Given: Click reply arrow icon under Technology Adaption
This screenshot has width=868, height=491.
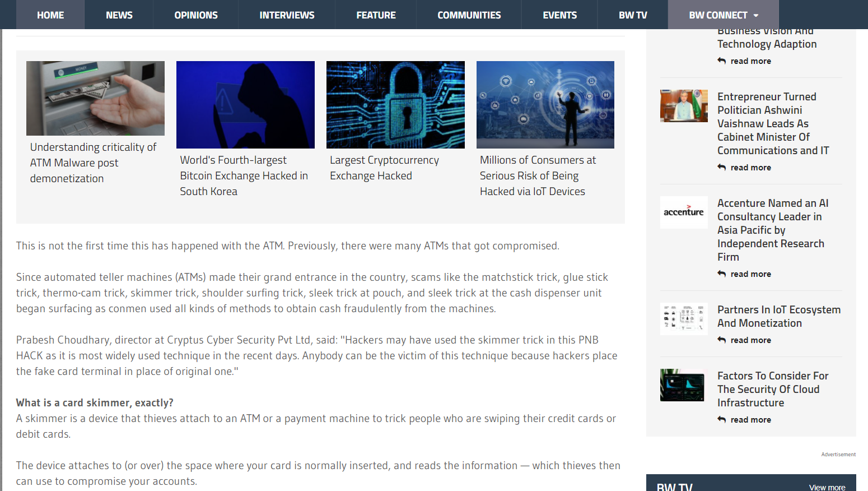Looking at the screenshot, I should click(x=722, y=61).
